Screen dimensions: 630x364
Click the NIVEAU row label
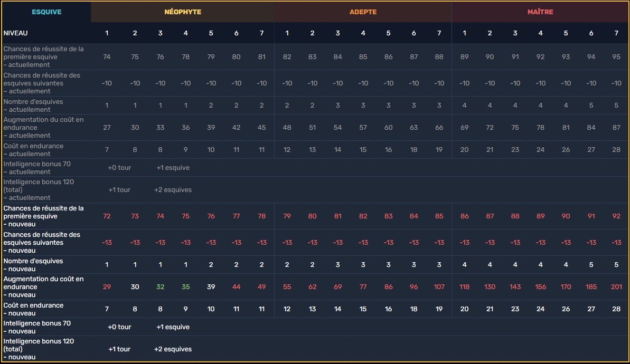[x=16, y=33]
